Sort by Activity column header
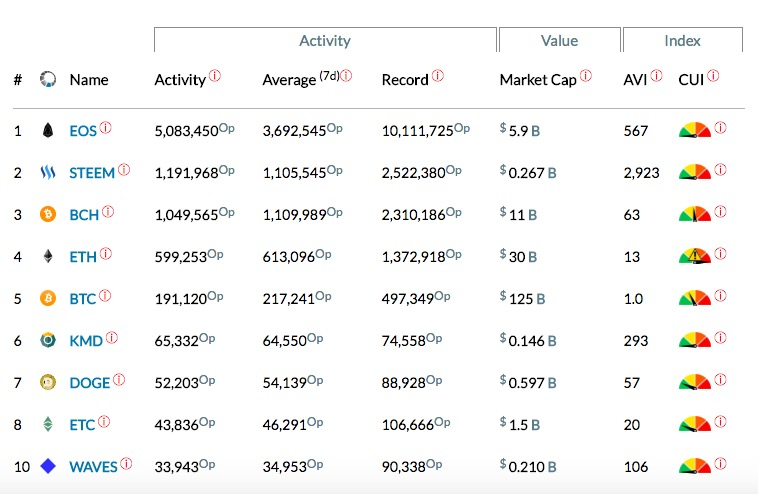Image resolution: width=758 pixels, height=494 pixels. [180, 80]
